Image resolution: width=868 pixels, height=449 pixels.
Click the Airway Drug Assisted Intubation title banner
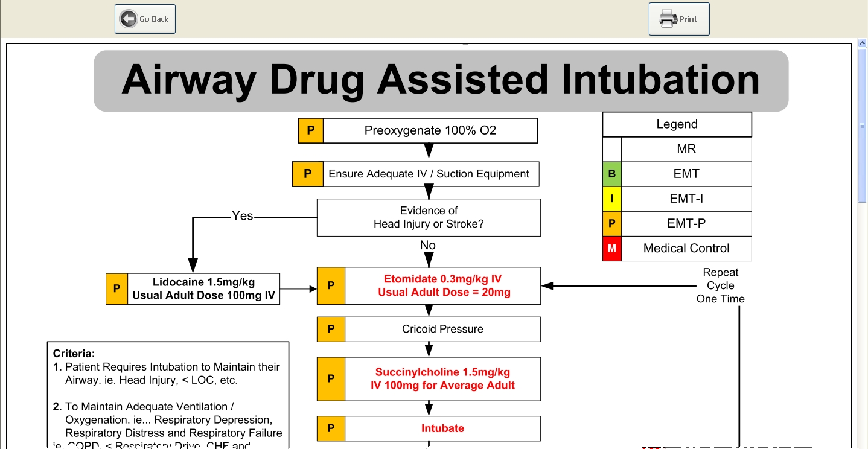pyautogui.click(x=440, y=79)
